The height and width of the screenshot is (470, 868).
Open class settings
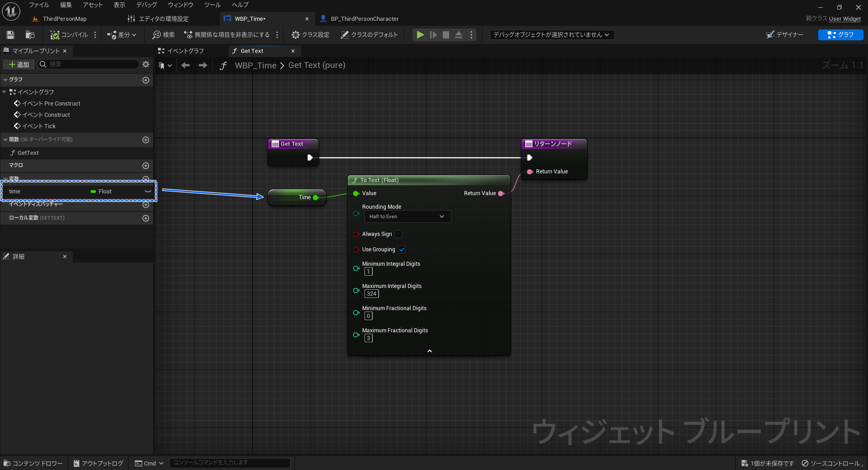coord(310,35)
